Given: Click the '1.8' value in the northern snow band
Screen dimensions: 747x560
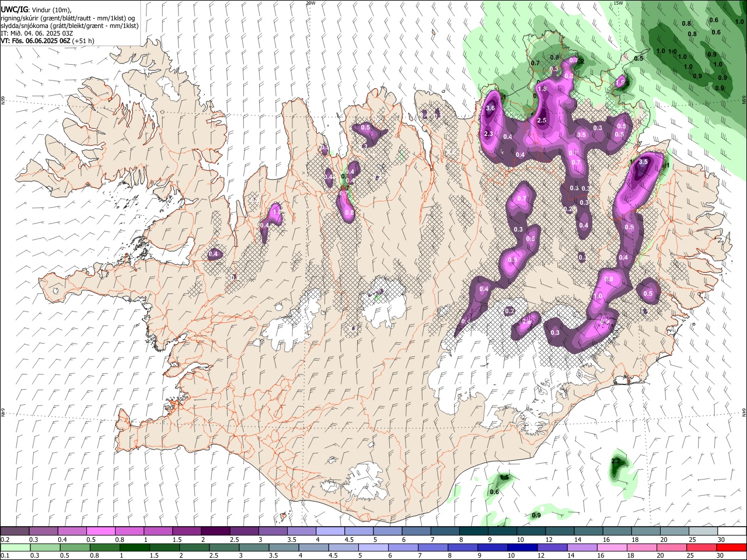Looking at the screenshot, I should 542,89.
